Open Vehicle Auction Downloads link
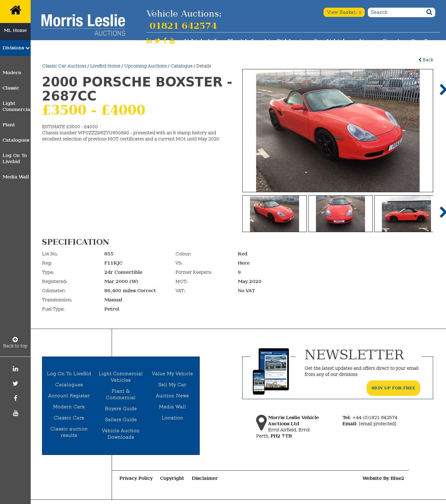This screenshot has width=446, height=504. point(121,434)
